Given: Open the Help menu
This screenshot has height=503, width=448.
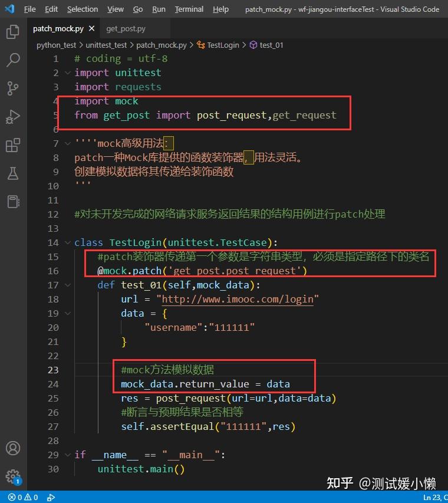Looking at the screenshot, I should (x=220, y=9).
